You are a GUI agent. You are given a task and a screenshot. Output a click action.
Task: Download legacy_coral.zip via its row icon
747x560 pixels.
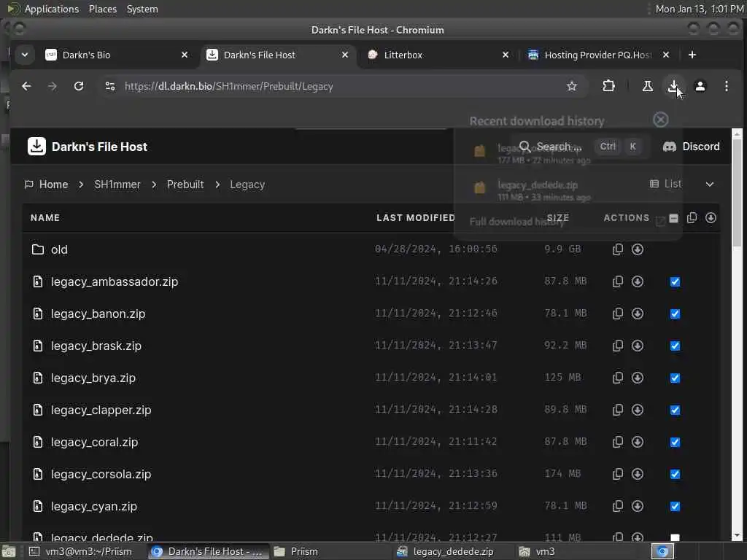[638, 442]
